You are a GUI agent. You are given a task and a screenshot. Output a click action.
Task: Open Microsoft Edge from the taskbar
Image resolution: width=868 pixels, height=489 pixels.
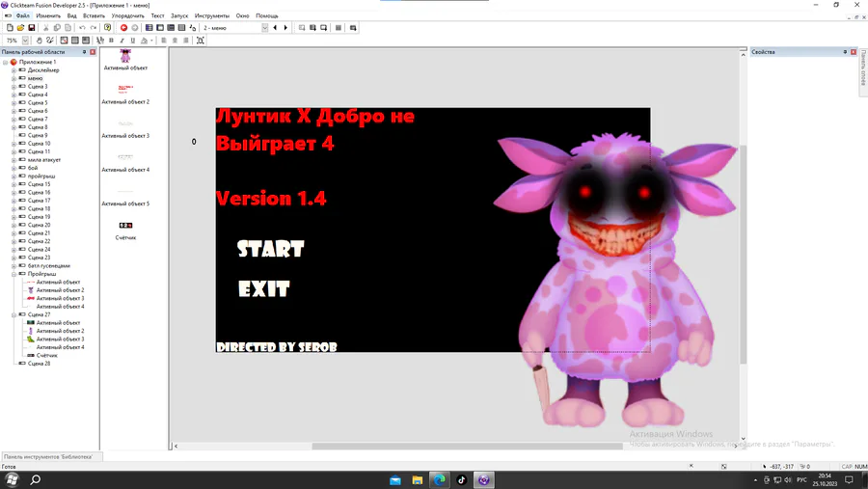coord(440,480)
